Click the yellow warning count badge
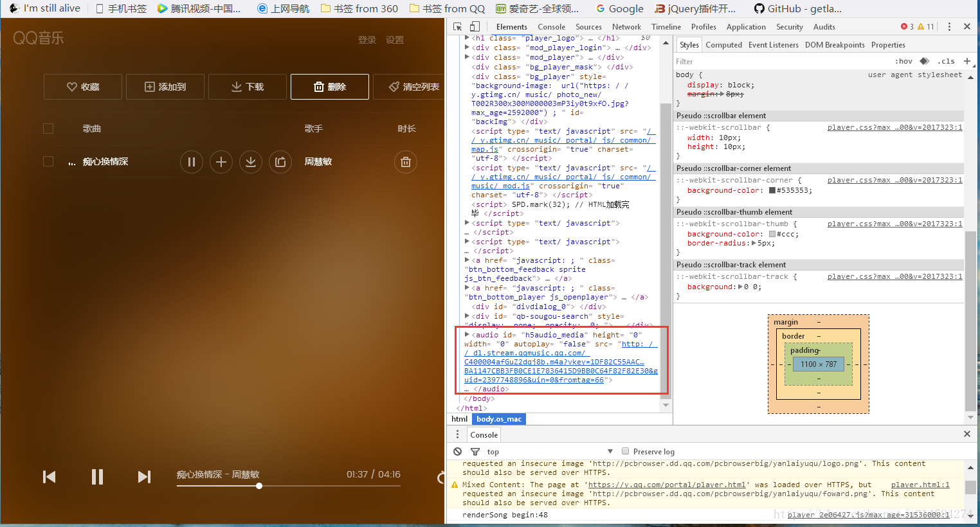The height and width of the screenshot is (527, 980). tap(926, 26)
